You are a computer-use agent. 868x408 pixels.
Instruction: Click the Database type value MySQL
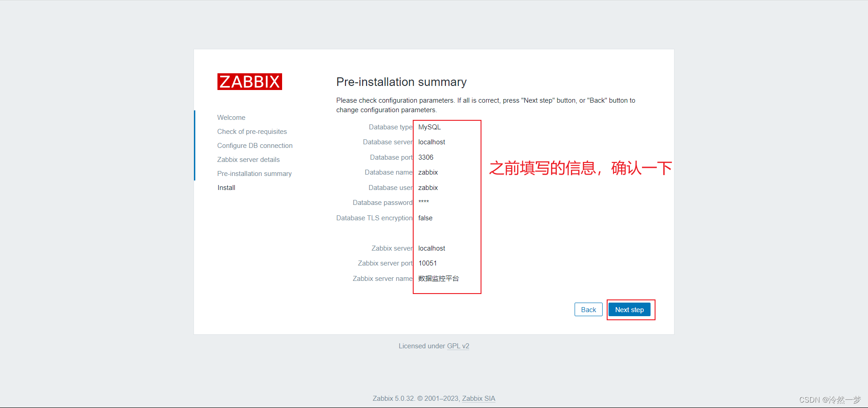pyautogui.click(x=429, y=127)
